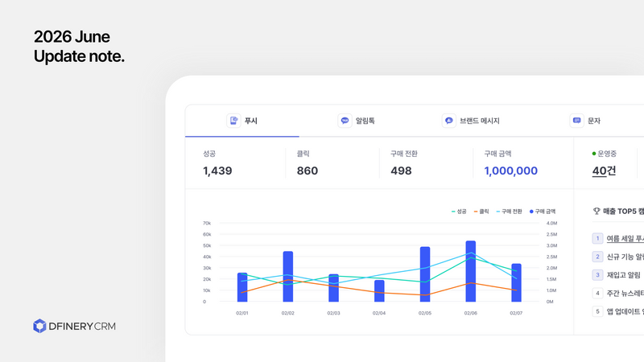Toggle the 성공 legend series

(x=459, y=212)
